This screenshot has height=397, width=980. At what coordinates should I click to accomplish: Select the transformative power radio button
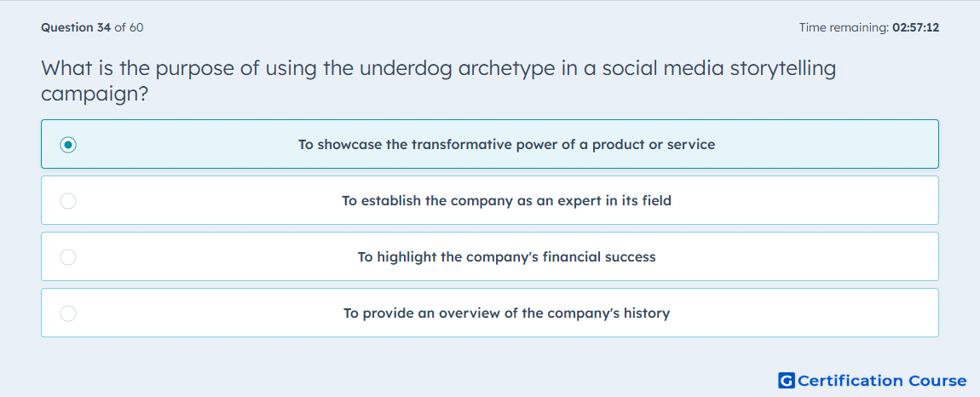[x=68, y=145]
